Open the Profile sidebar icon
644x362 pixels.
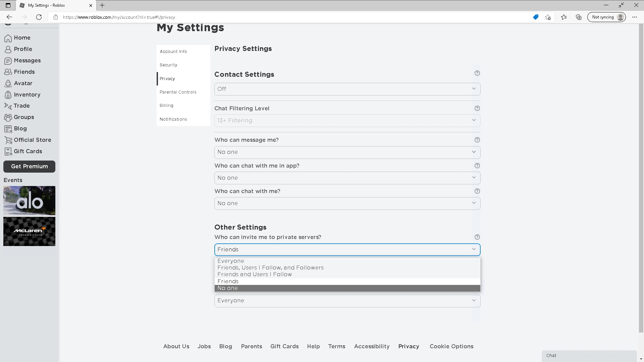click(x=8, y=50)
